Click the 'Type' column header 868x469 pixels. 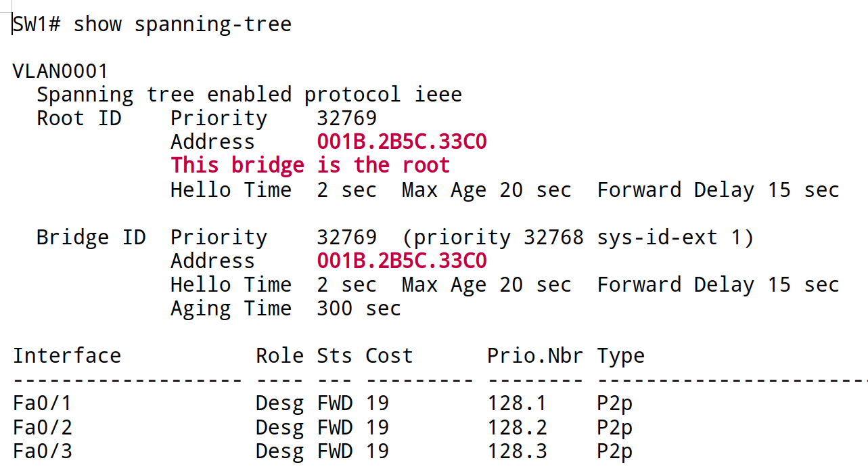(x=620, y=356)
